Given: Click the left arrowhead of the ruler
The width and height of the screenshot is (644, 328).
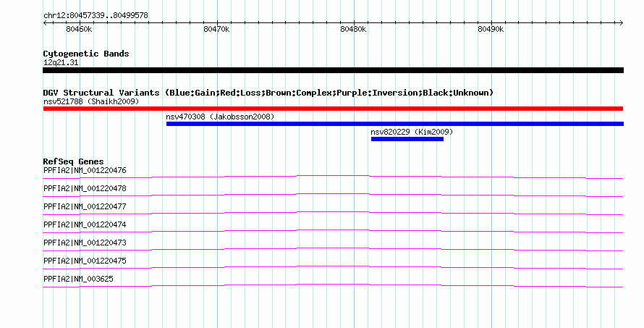Looking at the screenshot, I should pyautogui.click(x=45, y=23).
